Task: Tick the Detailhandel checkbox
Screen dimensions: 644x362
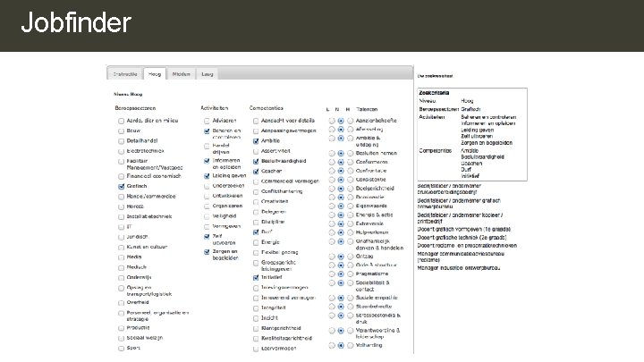Action: (121, 141)
